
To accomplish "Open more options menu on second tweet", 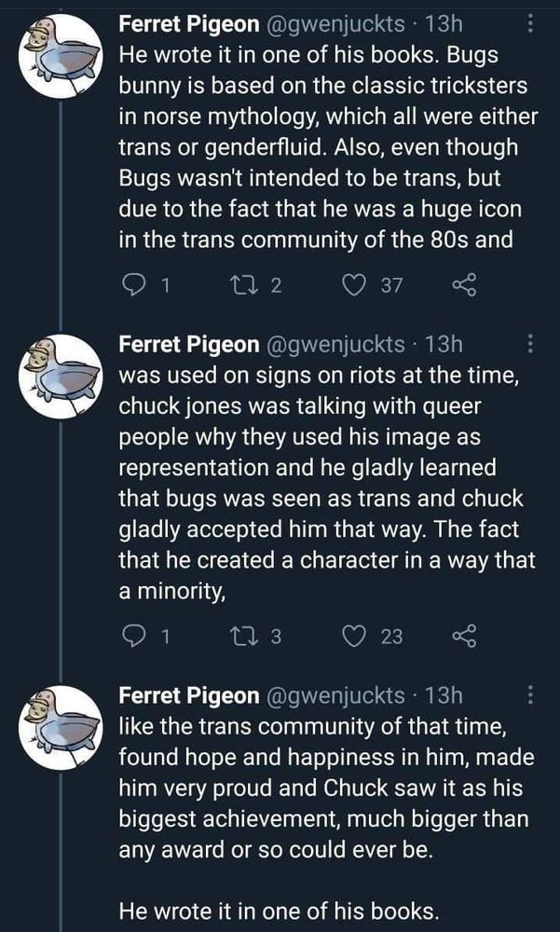I will tap(530, 345).
